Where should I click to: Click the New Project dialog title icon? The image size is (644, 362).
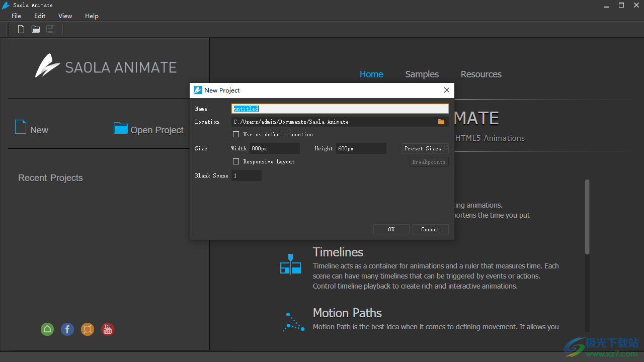[198, 90]
